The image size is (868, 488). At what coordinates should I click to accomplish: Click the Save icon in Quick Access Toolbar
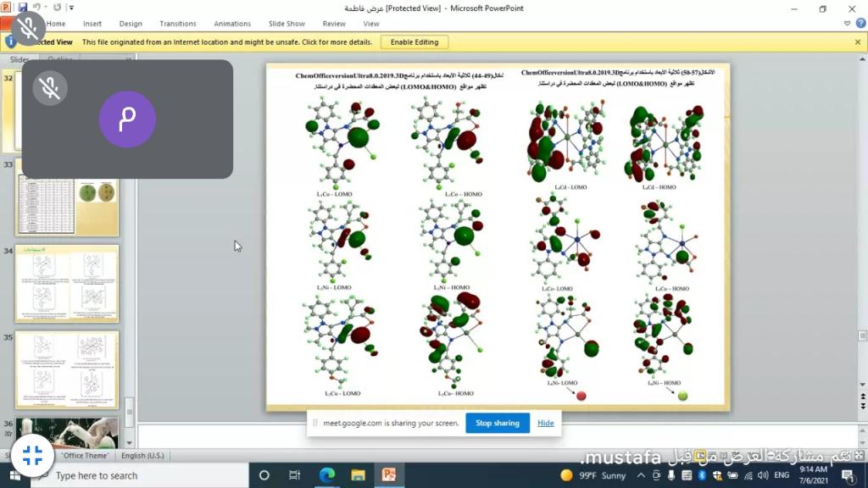(23, 8)
